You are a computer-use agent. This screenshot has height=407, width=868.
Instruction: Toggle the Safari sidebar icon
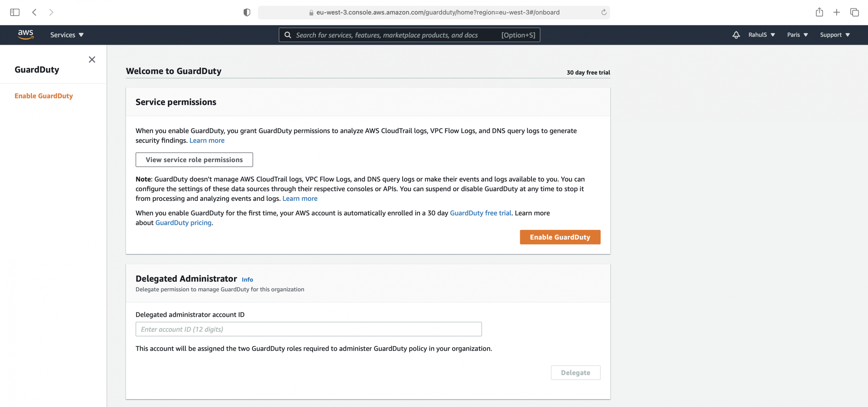[14, 12]
